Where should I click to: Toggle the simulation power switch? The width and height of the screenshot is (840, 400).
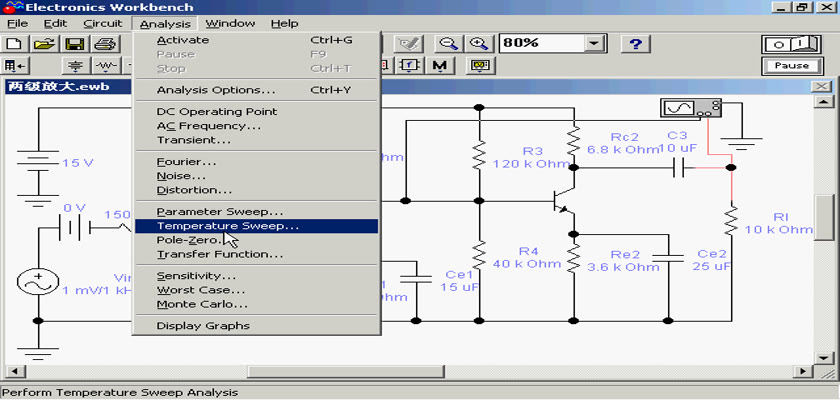click(x=792, y=44)
